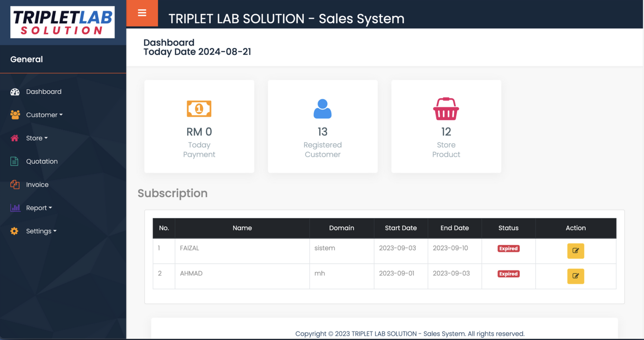Image resolution: width=644 pixels, height=340 pixels.
Task: Select the Report bar-chart icon
Action: tap(15, 208)
